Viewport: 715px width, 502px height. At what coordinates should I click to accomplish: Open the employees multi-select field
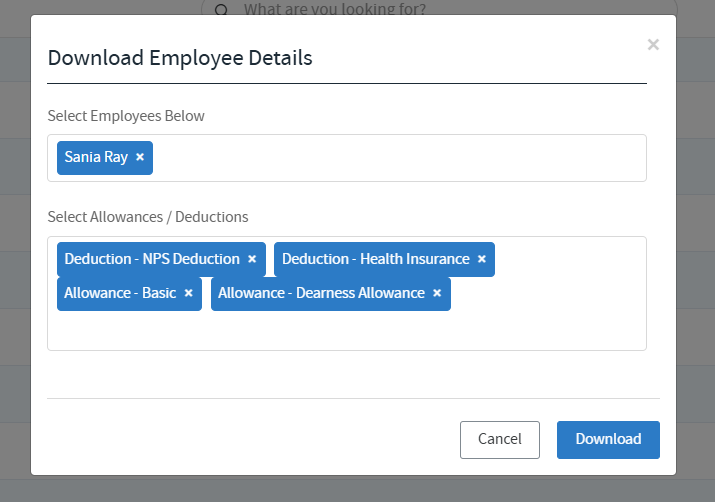tap(400, 158)
